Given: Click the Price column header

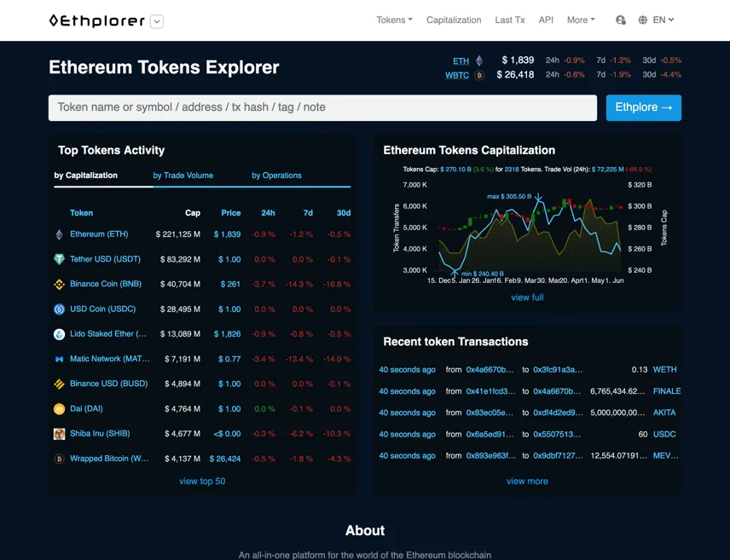Looking at the screenshot, I should point(231,213).
